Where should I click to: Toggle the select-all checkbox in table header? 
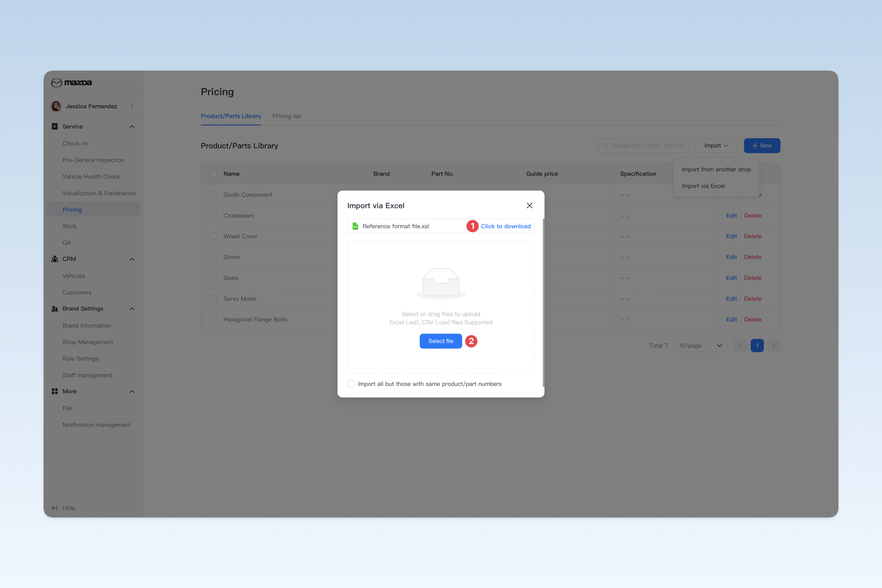(213, 174)
